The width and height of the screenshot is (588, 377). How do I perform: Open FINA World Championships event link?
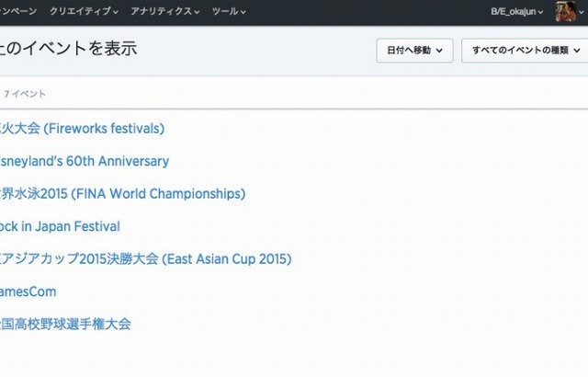[122, 194]
